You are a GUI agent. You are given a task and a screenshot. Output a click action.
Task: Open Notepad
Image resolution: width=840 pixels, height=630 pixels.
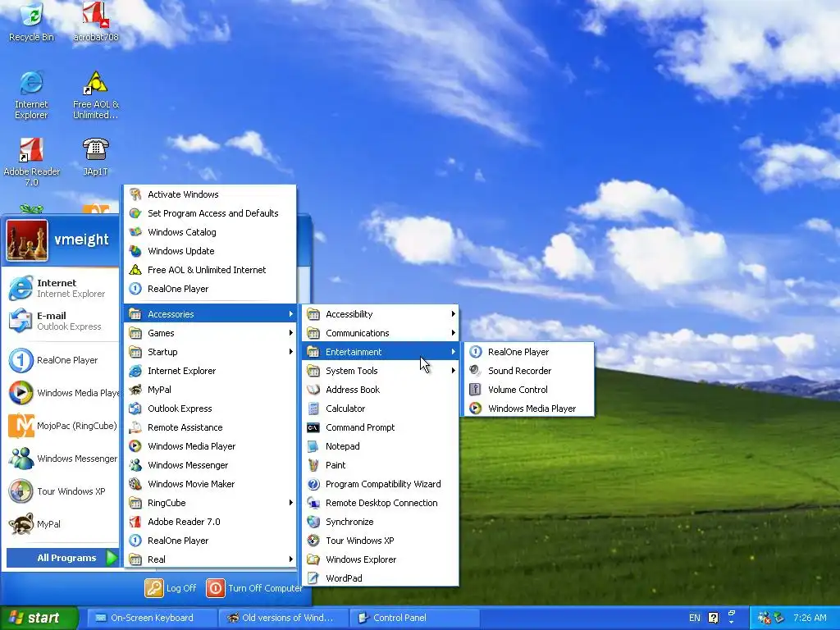[381, 445]
